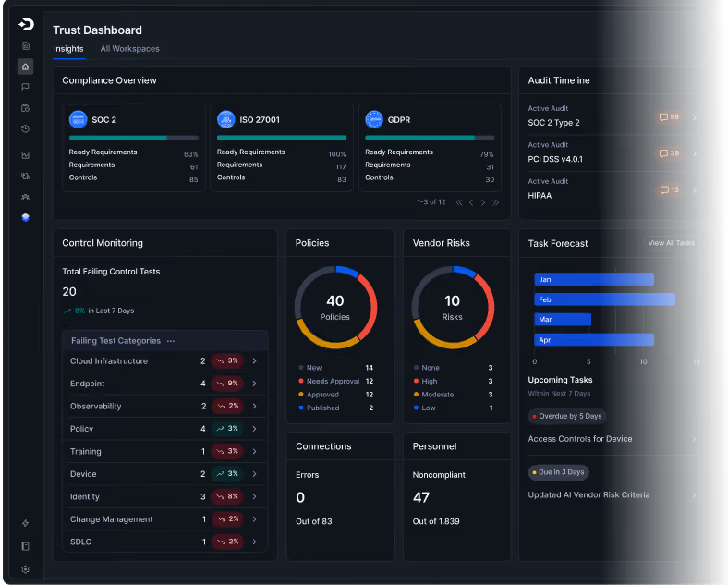Open the sync devices icon in sidebar
The height and width of the screenshot is (585, 728).
26,176
